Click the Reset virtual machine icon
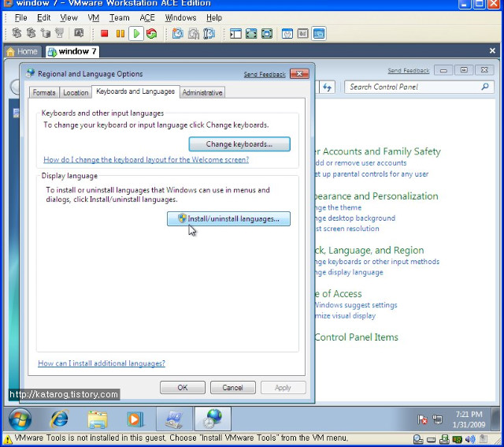Image resolution: width=504 pixels, height=447 pixels. click(x=152, y=33)
